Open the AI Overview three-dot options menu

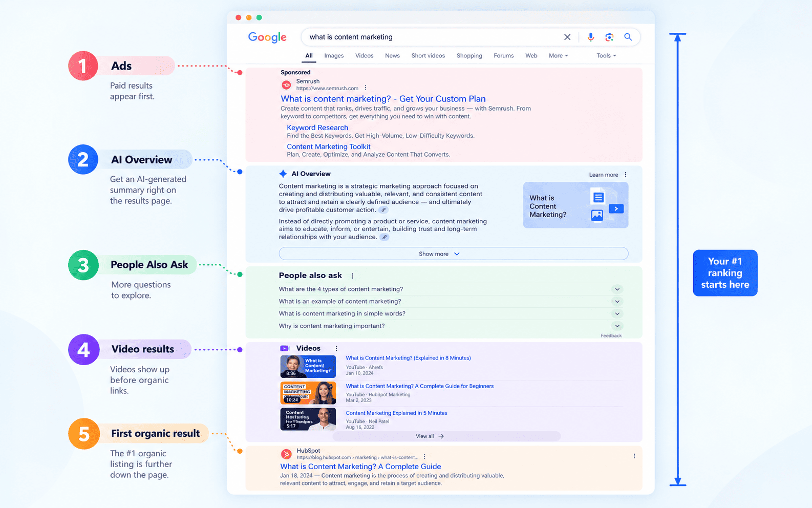(x=626, y=175)
